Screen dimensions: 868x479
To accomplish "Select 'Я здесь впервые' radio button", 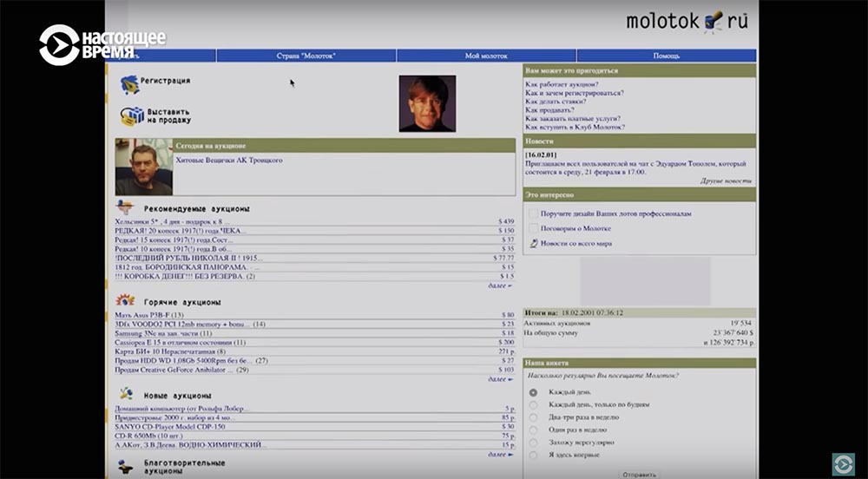I will pos(533,456).
